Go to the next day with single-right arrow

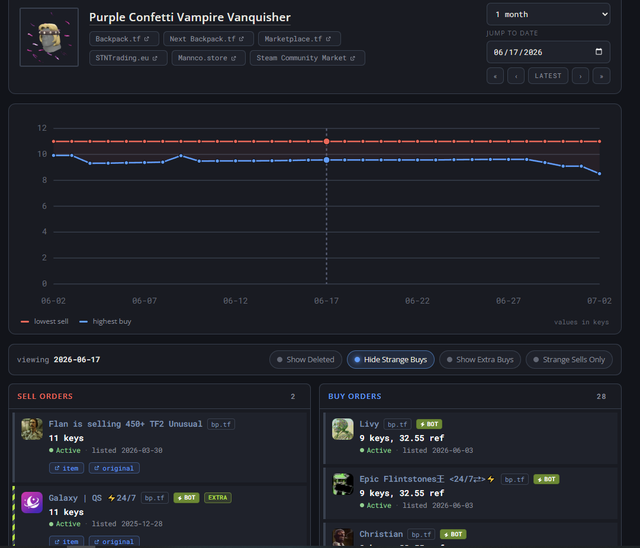click(580, 76)
